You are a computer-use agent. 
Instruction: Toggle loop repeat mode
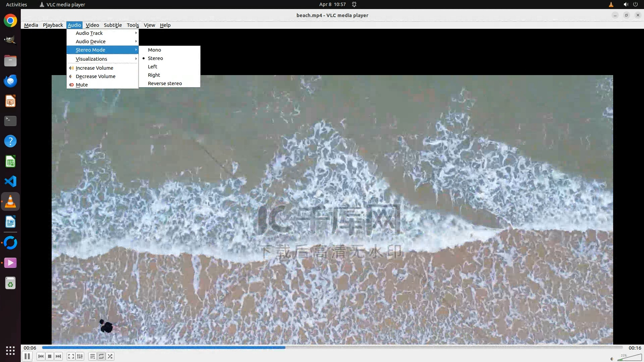[101, 356]
